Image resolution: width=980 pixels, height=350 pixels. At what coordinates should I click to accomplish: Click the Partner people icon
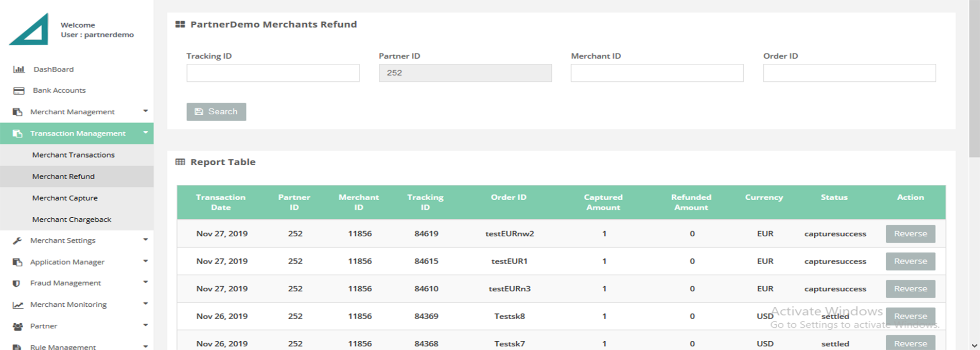(x=17, y=326)
